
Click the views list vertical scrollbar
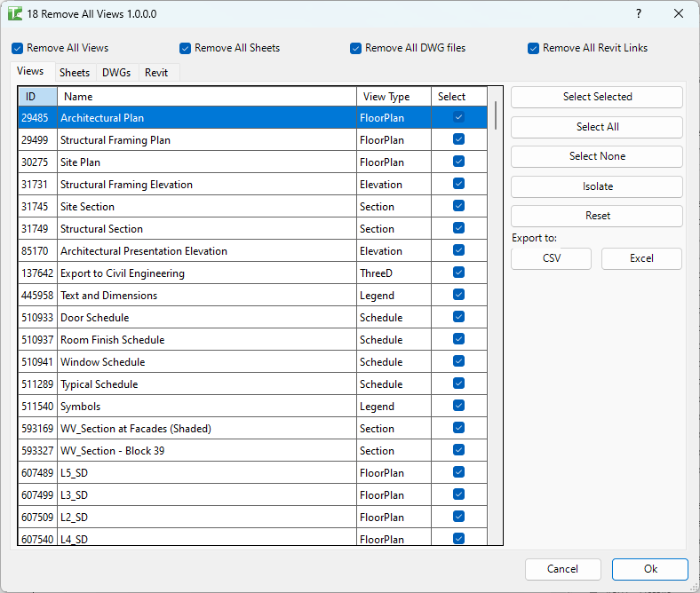495,115
